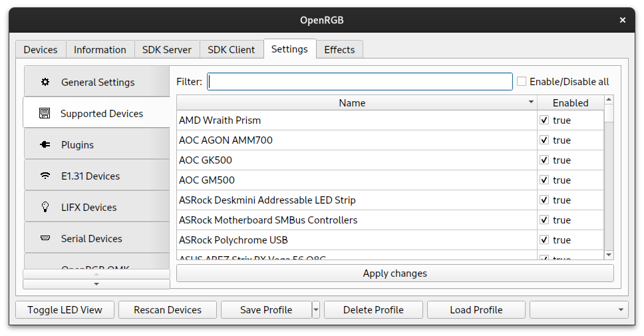Switch to the Devices tab
644x336 pixels.
[x=41, y=50]
